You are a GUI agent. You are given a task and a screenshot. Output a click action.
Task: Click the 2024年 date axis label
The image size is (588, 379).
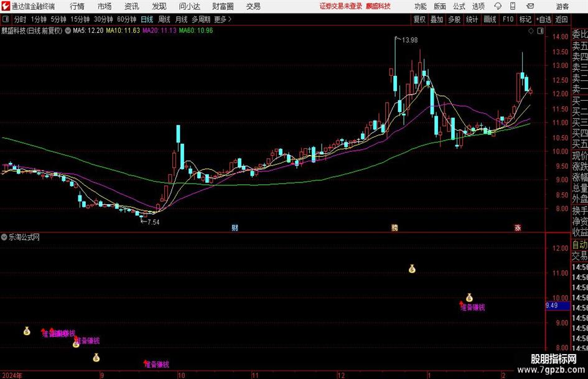click(x=12, y=375)
